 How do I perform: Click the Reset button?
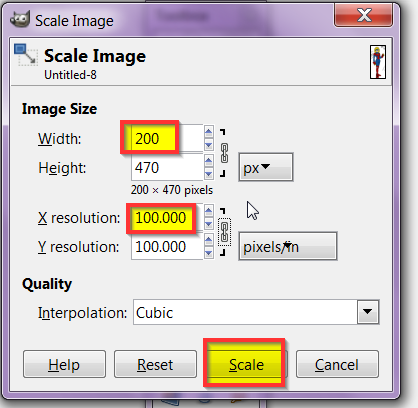tap(155, 364)
